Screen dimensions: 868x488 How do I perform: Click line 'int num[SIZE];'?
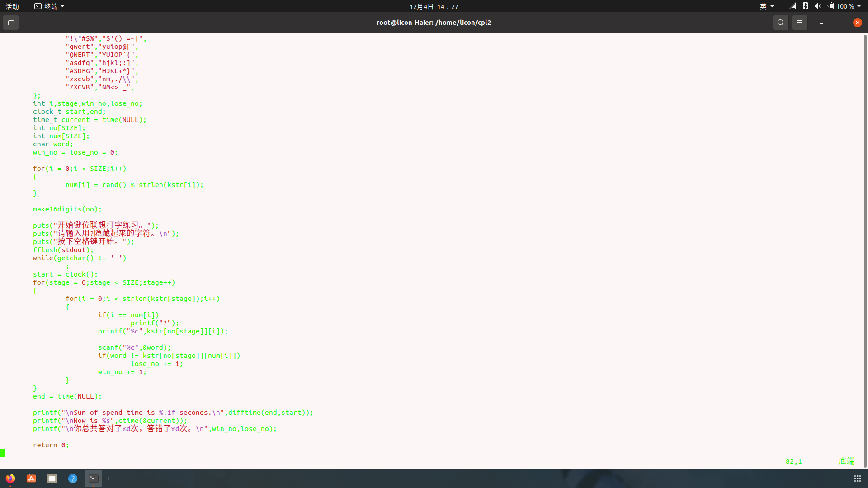[61, 136]
